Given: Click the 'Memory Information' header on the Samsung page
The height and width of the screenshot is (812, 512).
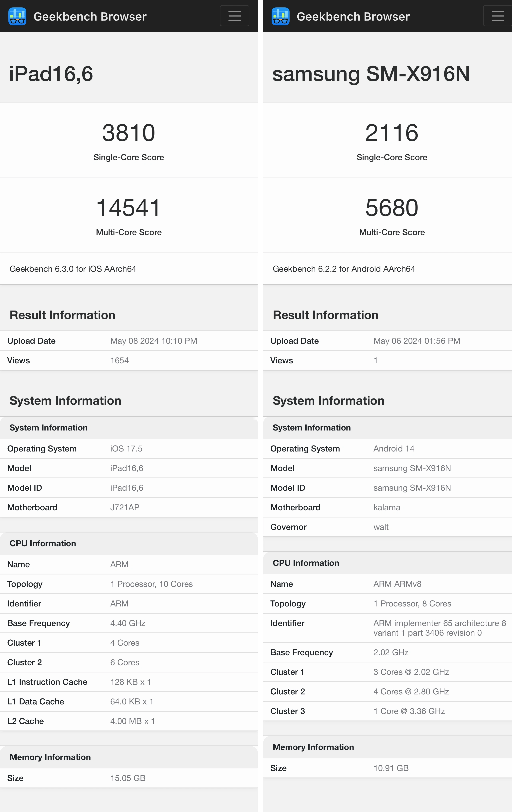Looking at the screenshot, I should pos(313,747).
